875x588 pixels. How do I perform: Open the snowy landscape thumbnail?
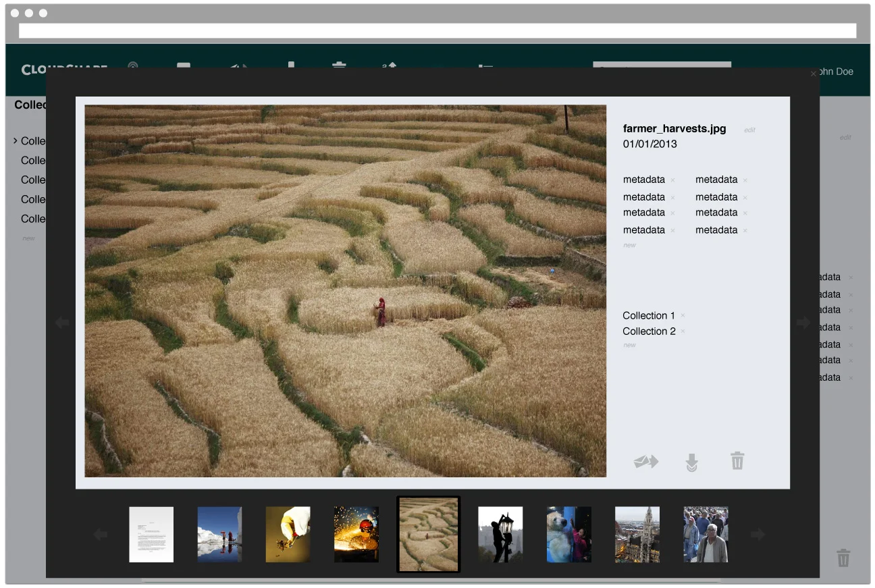pos(219,535)
